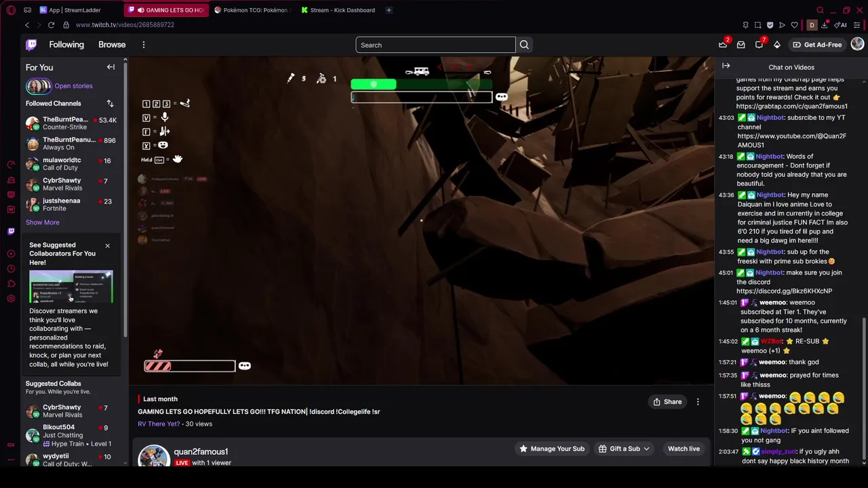Collapse the For You side panel
This screenshot has height=488, width=868.
[111, 67]
